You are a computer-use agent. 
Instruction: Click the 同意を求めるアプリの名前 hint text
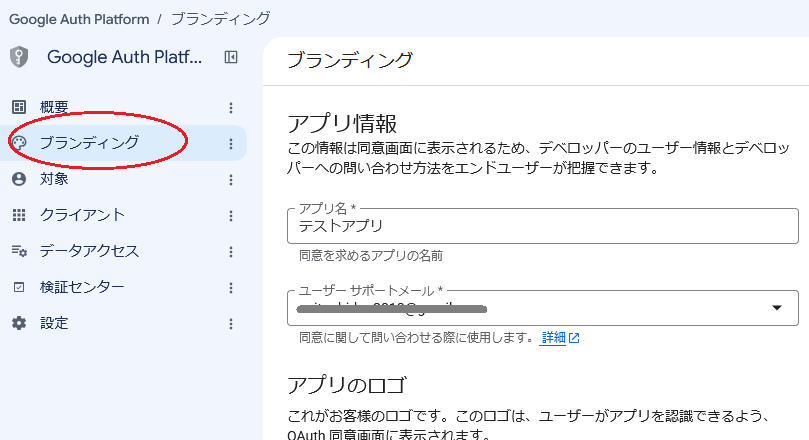coord(371,256)
